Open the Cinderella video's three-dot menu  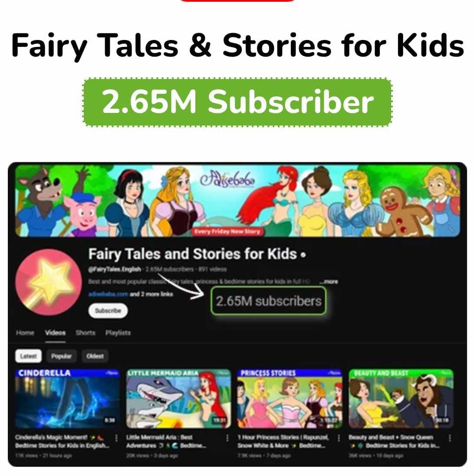(x=116, y=438)
